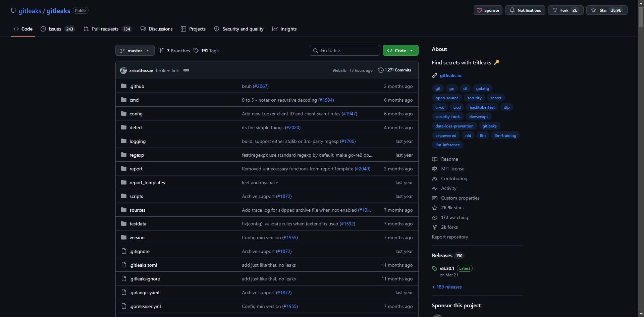
Task: Select the golang topic tag
Action: point(482,89)
